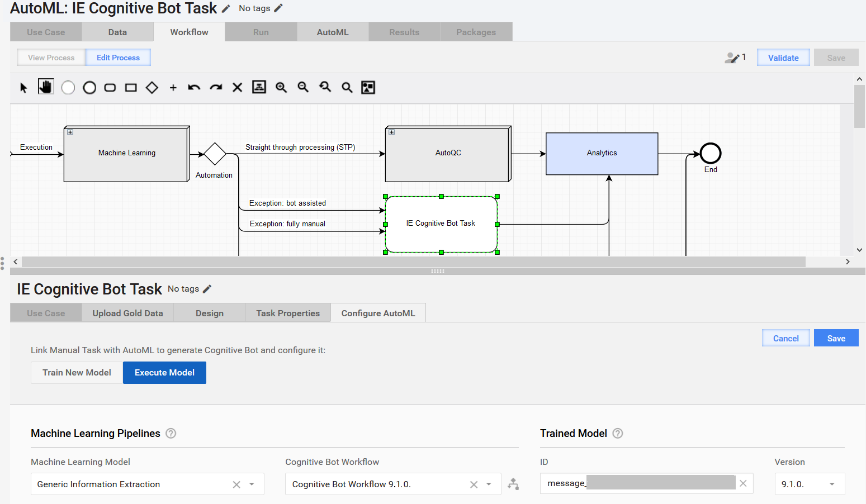Click the canvas horizontal scrollbar
The image size is (866, 504).
coord(414,261)
